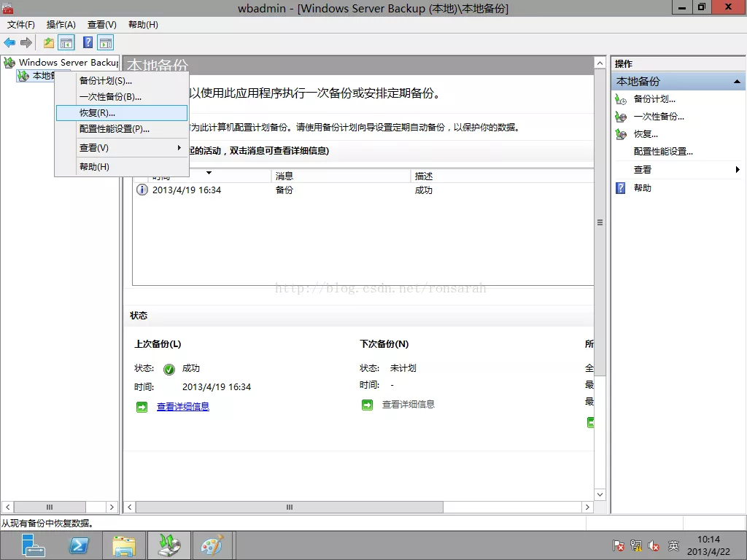Open the 查看详细信息 link under last backup

pos(182,407)
